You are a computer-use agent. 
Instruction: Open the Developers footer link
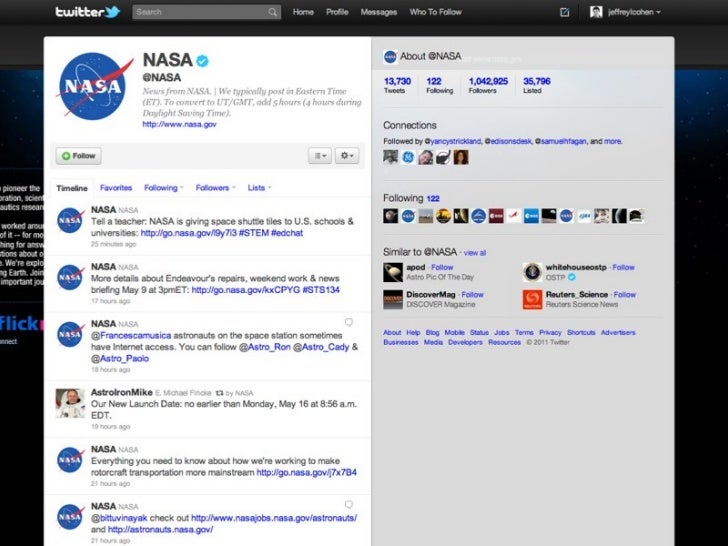click(465, 342)
